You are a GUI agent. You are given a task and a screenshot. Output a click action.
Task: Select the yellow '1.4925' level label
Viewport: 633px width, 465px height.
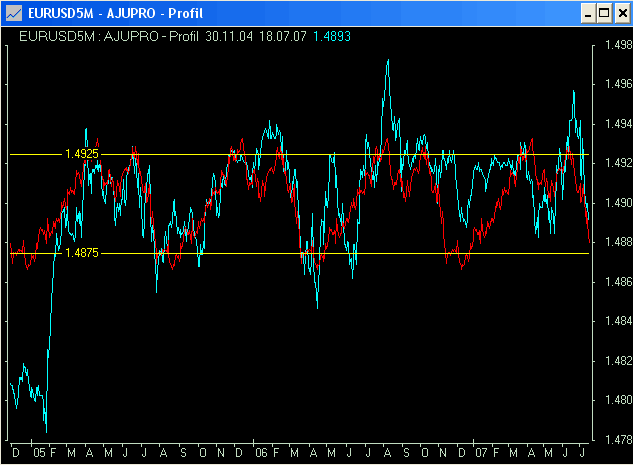pyautogui.click(x=82, y=154)
